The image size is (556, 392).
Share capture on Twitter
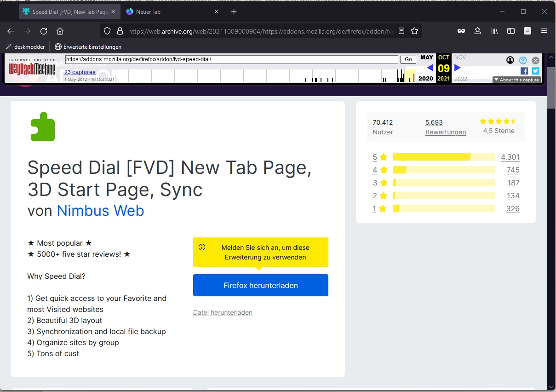click(x=535, y=71)
